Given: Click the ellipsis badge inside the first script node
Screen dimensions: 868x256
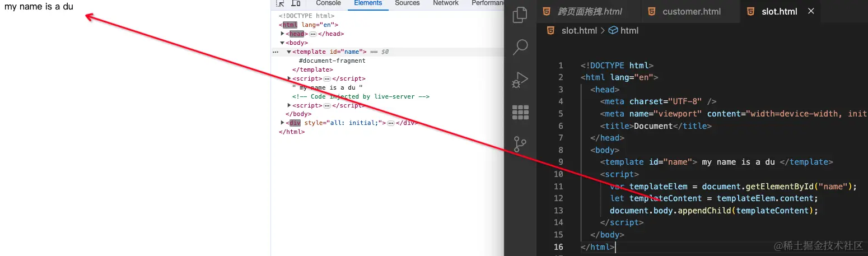Looking at the screenshot, I should click(327, 79).
